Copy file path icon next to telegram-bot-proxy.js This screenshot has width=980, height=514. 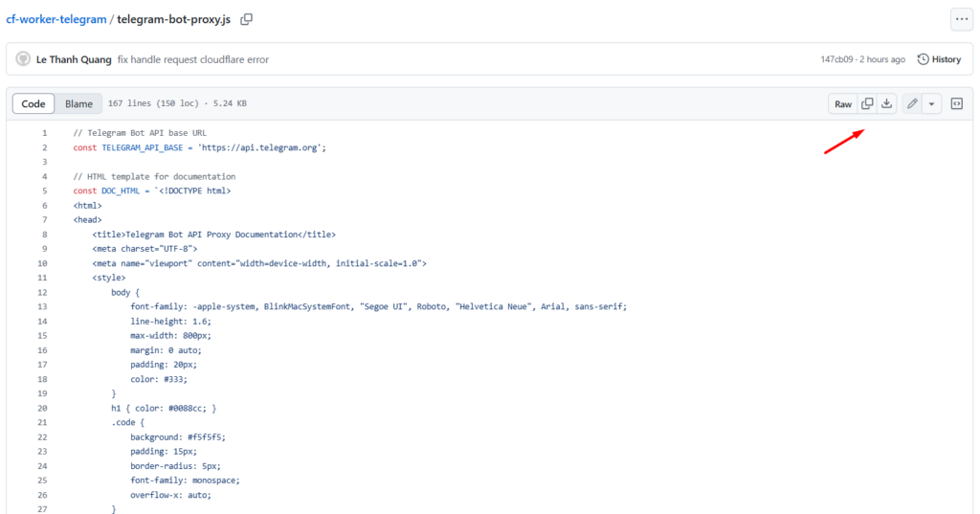[x=247, y=19]
